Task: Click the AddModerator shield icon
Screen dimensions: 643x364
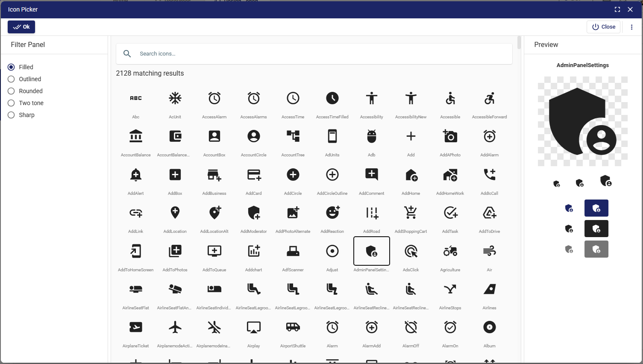Action: pos(253,213)
